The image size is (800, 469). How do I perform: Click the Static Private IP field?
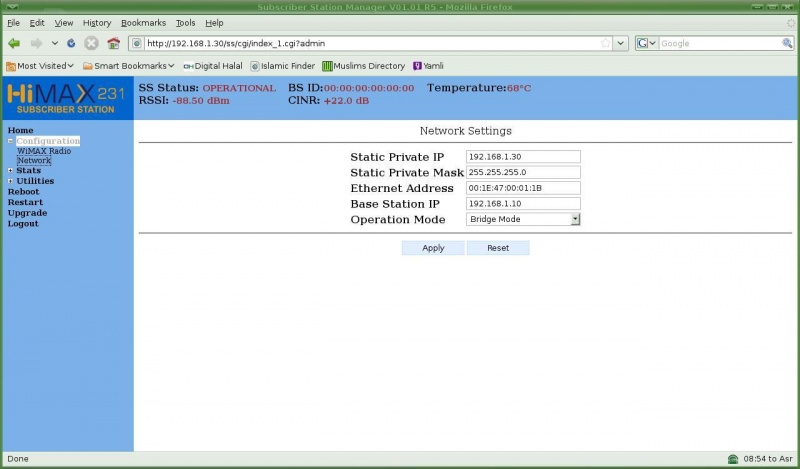click(x=523, y=157)
